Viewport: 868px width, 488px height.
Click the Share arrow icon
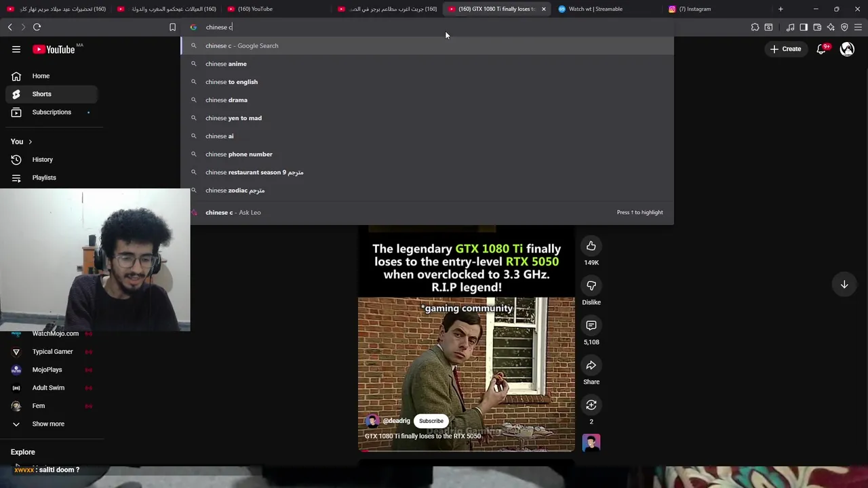coord(591,365)
